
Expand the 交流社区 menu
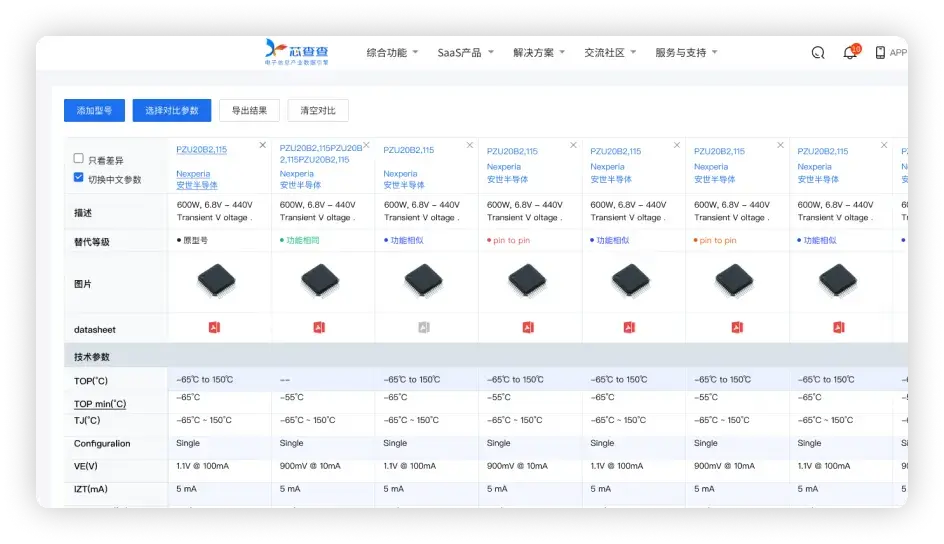tap(610, 53)
